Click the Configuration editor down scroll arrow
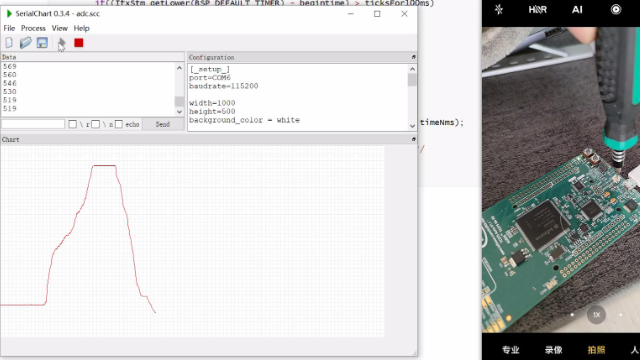 click(x=412, y=126)
